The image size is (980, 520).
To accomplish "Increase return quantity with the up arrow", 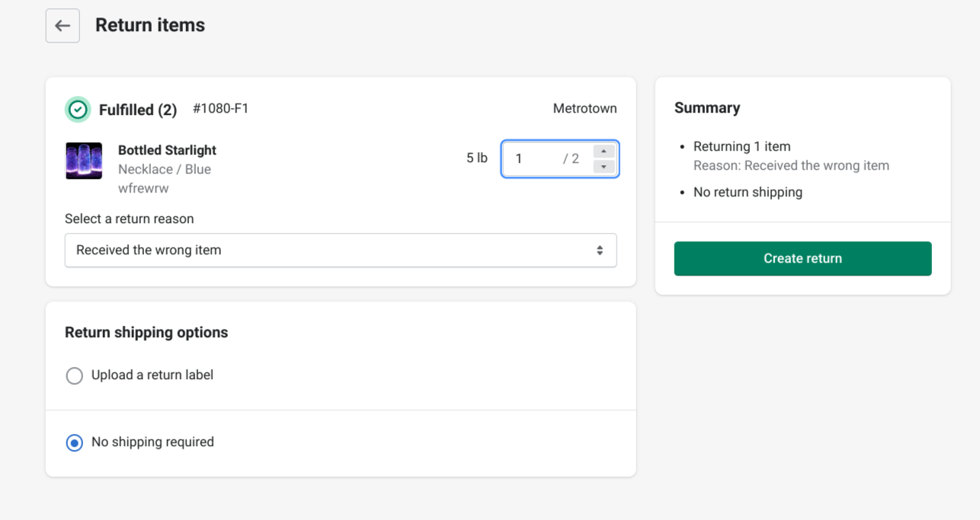I will tap(604, 151).
